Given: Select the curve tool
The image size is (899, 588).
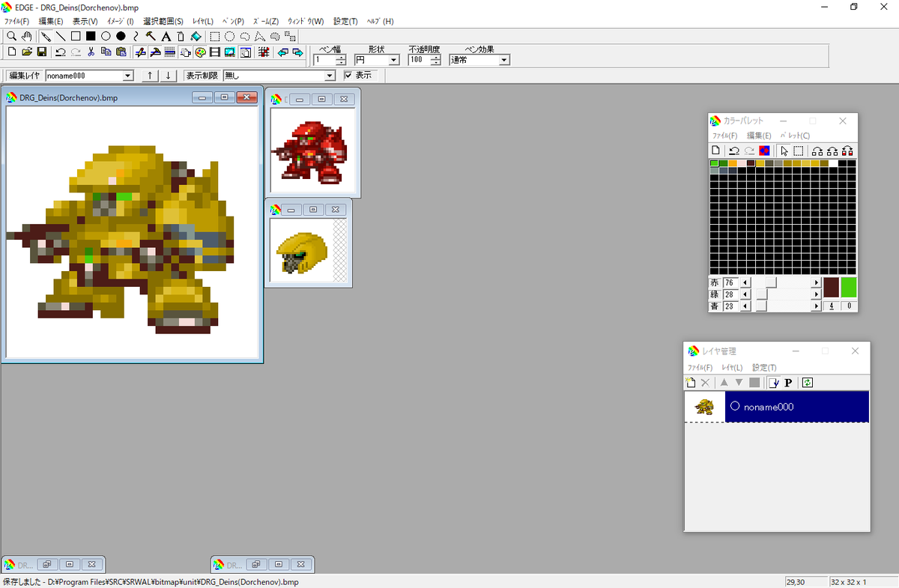Looking at the screenshot, I should pos(136,36).
